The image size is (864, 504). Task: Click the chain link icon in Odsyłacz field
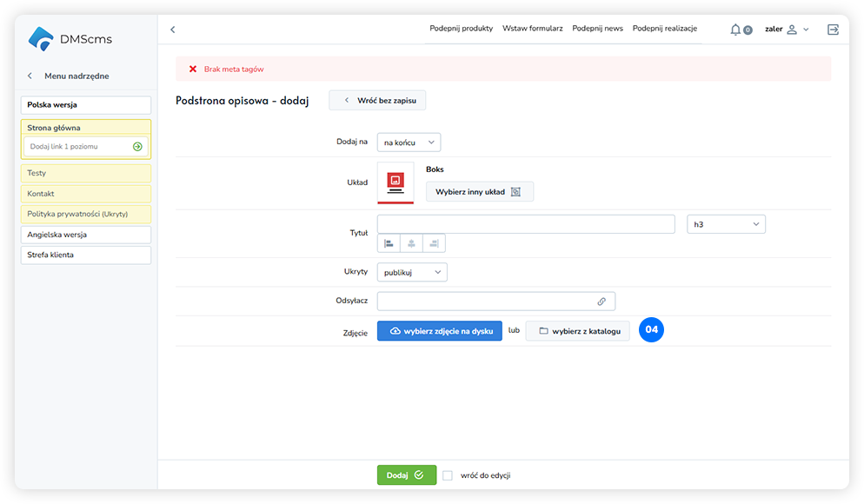[x=601, y=302]
